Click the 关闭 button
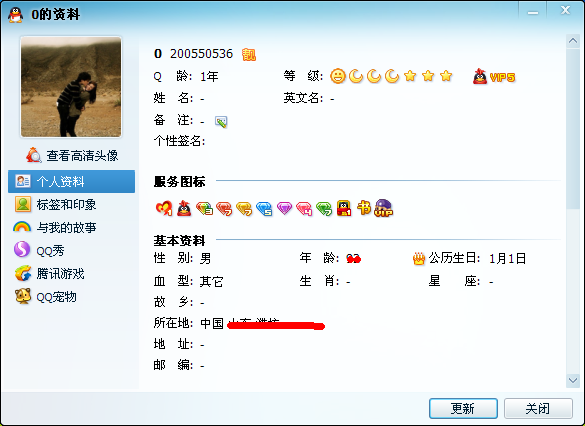The width and height of the screenshot is (585, 426). click(538, 408)
